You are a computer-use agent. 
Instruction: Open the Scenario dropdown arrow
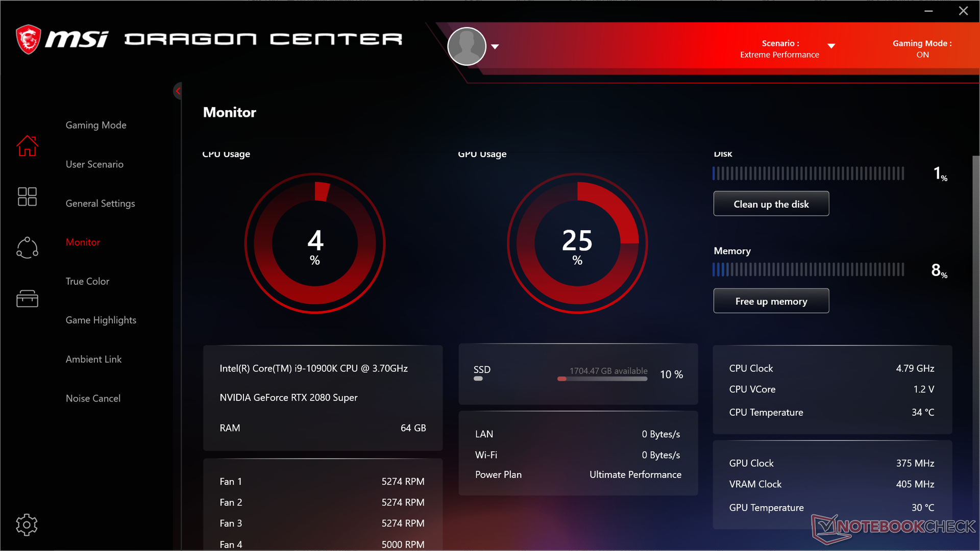click(831, 46)
